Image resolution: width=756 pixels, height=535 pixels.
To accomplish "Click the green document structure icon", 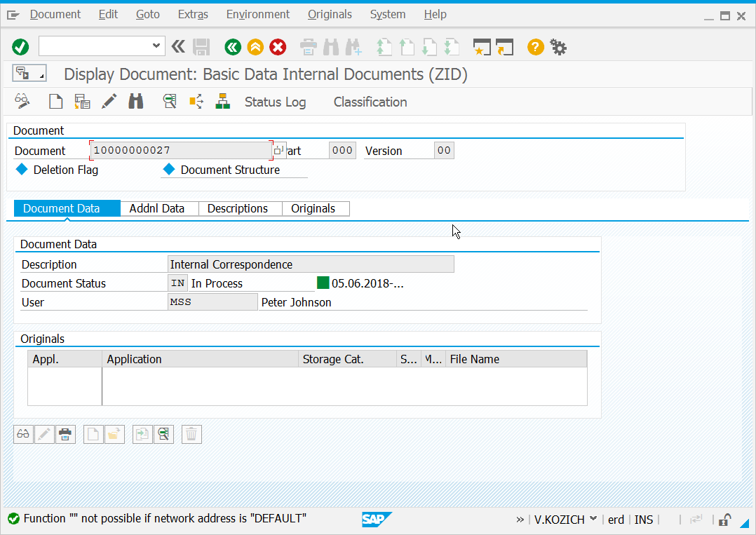I will coord(223,101).
